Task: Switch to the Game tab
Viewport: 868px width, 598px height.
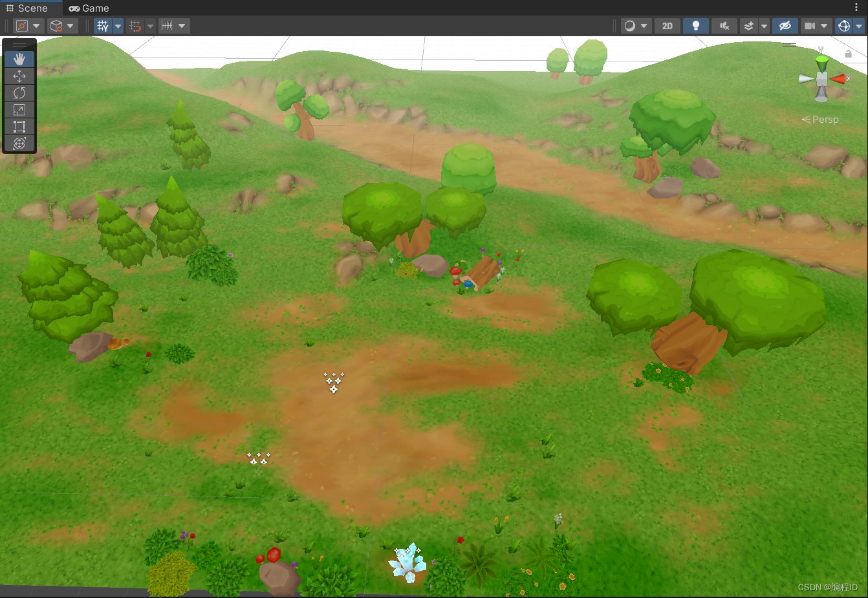Action: 89,8
